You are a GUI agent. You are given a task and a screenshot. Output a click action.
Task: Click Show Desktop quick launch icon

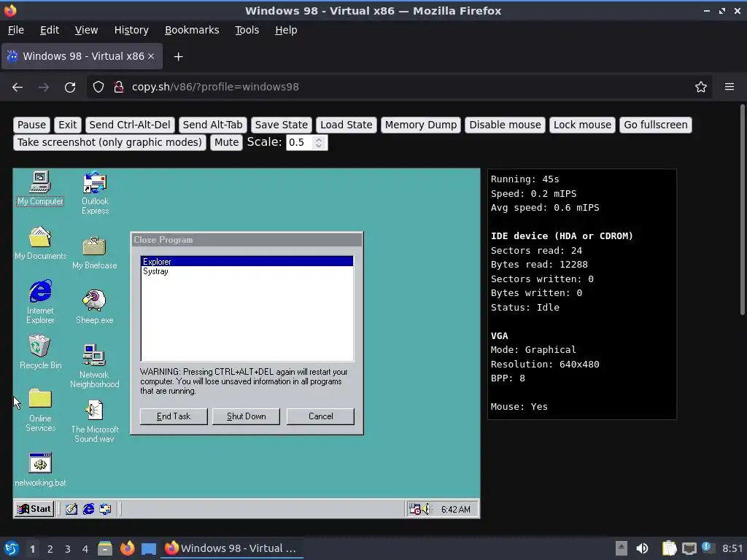71,509
